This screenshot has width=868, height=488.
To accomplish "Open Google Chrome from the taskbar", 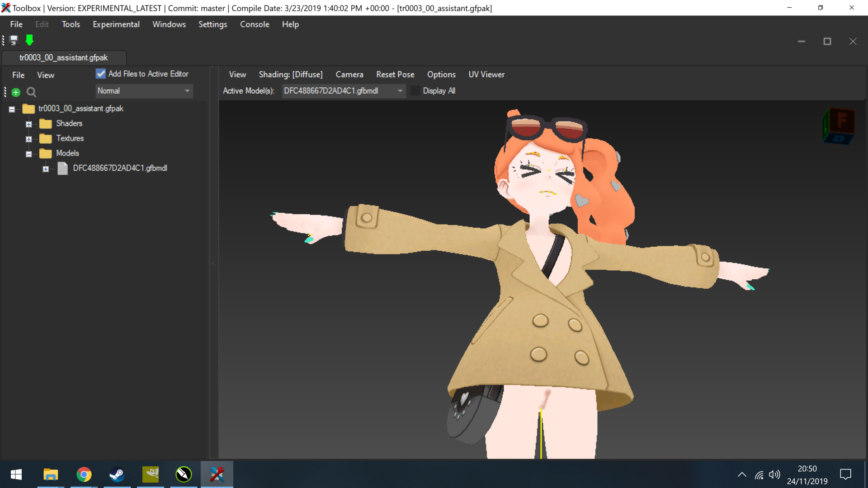I will pos(84,474).
